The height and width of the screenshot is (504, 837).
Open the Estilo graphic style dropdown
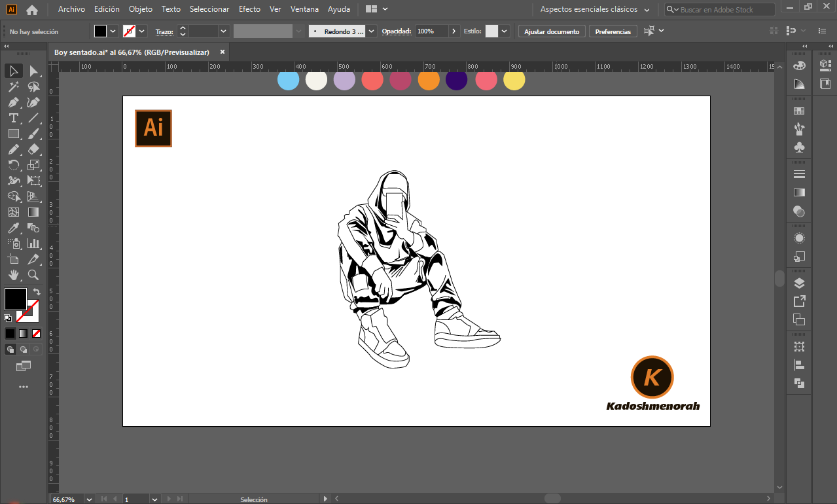[505, 31]
